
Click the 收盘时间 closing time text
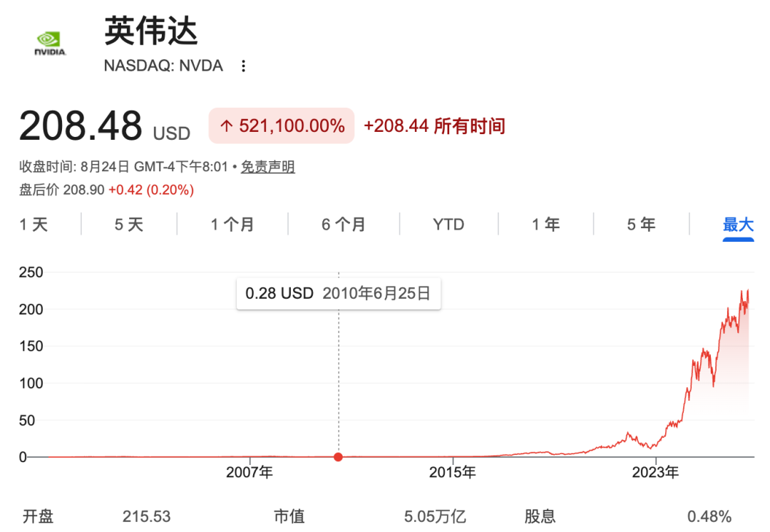coord(124,167)
